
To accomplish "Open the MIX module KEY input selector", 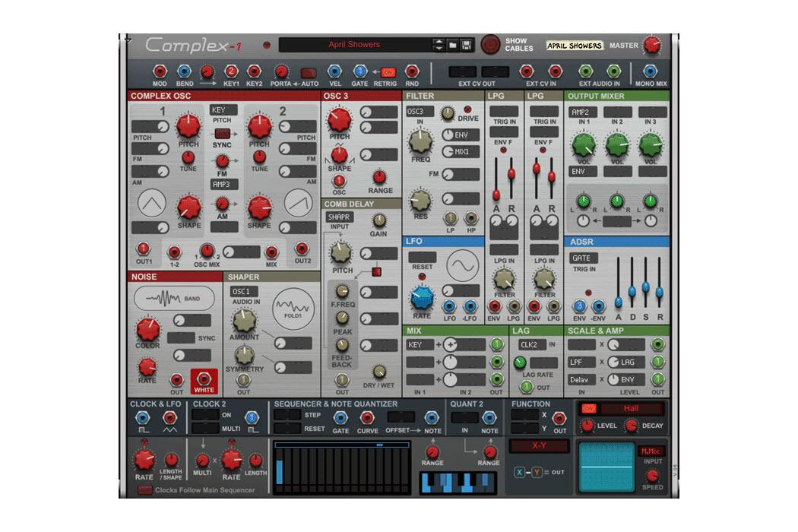I will 420,344.
